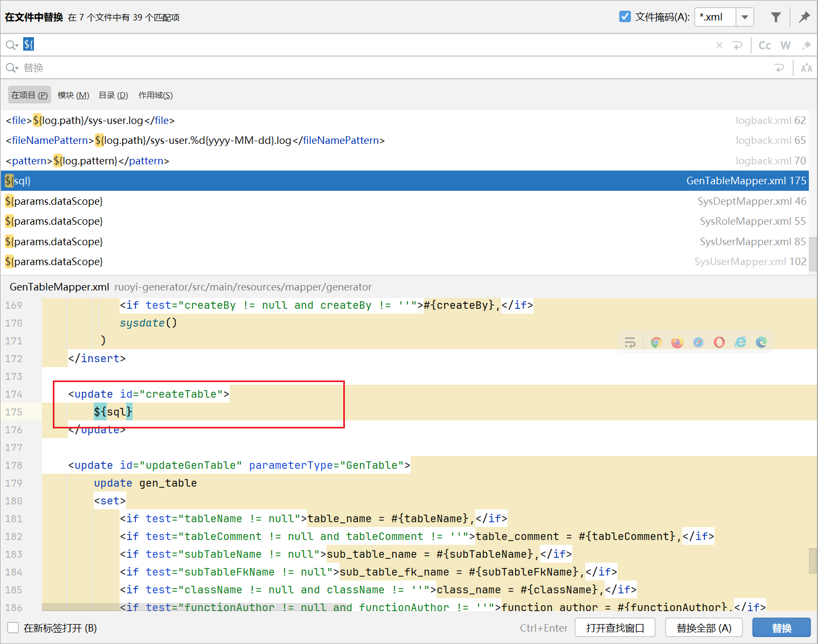The height and width of the screenshot is (644, 818).
Task: Open preview in Firefox browser
Action: click(x=677, y=342)
